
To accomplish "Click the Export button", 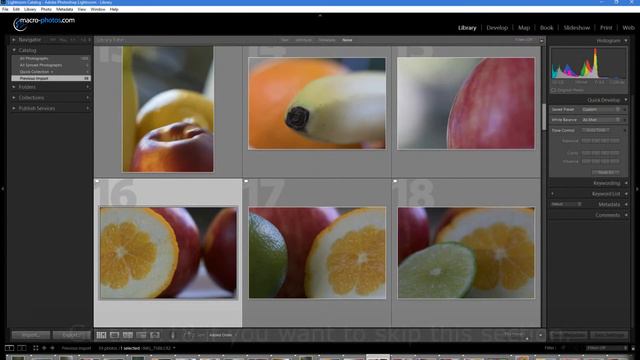I will pyautogui.click(x=71, y=335).
